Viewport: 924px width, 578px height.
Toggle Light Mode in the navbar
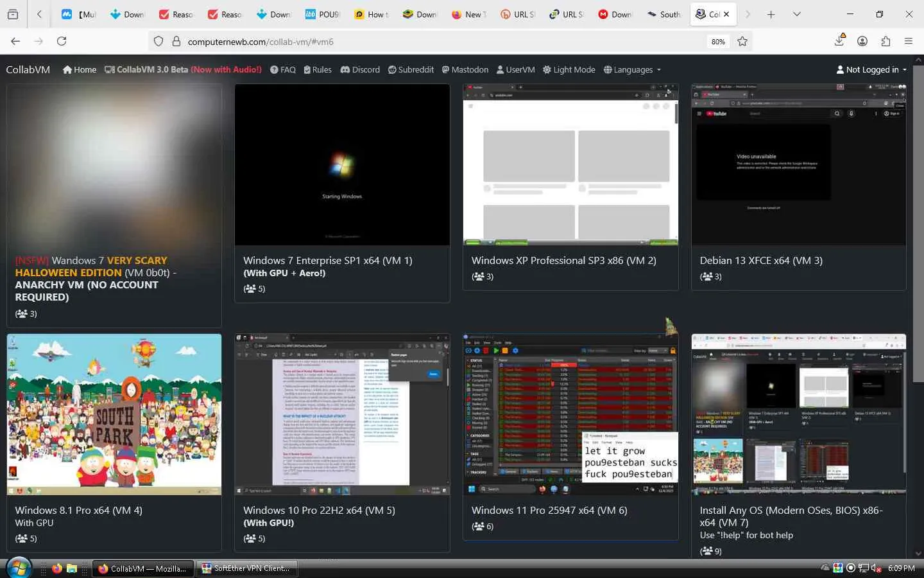(569, 69)
